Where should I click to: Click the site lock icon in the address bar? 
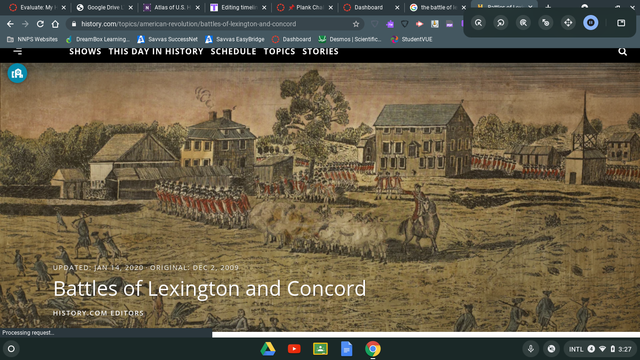(74, 24)
